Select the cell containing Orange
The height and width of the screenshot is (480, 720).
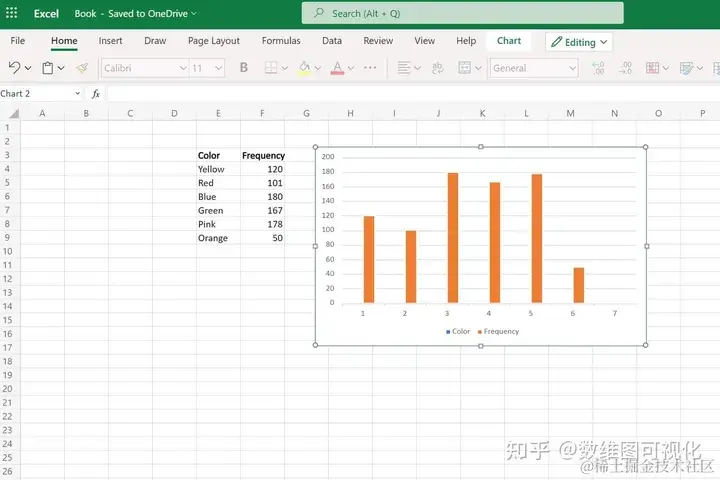point(218,238)
